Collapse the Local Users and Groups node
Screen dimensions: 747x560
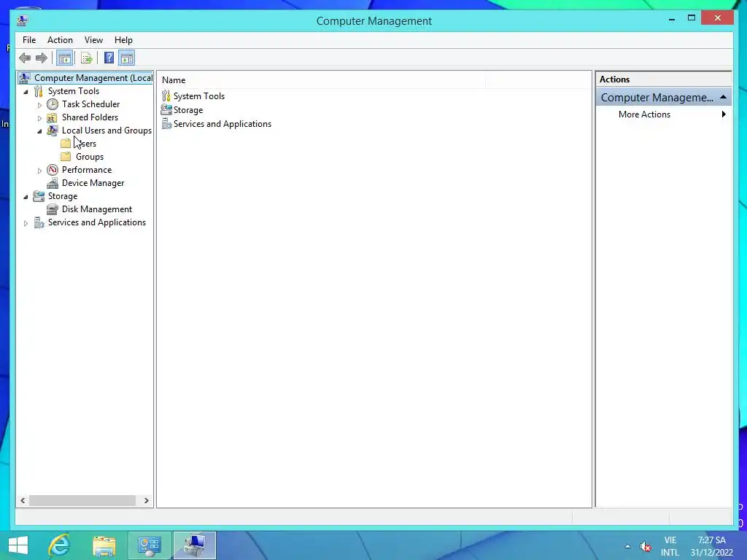click(39, 131)
